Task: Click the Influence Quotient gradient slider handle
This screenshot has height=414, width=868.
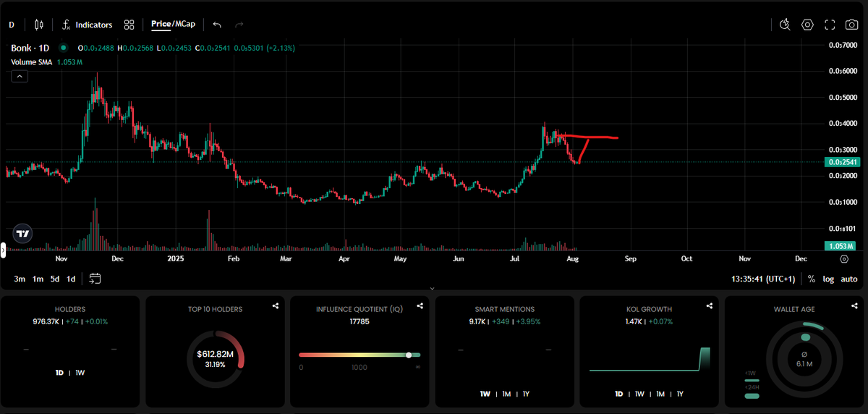Action: click(409, 355)
